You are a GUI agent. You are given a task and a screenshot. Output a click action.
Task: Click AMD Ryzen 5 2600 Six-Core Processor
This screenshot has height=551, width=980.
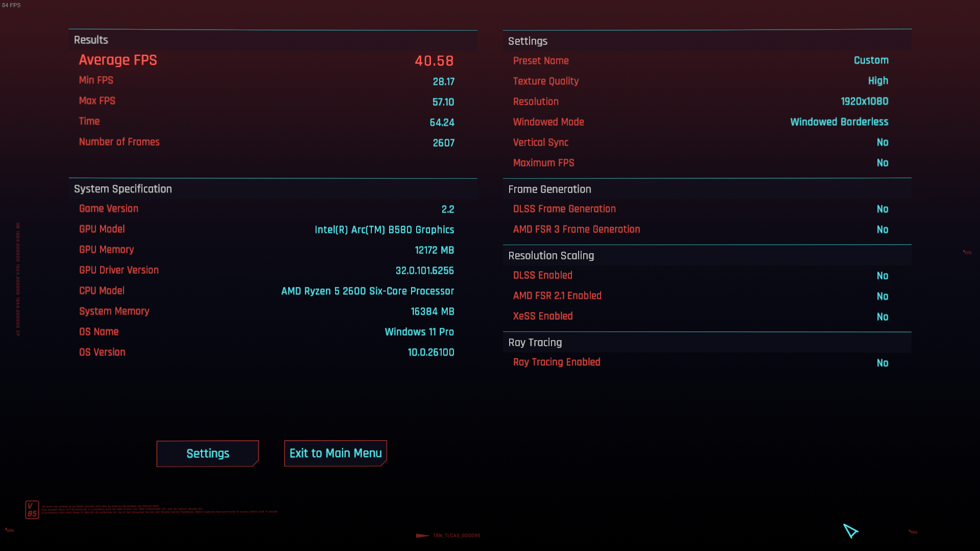(x=367, y=291)
